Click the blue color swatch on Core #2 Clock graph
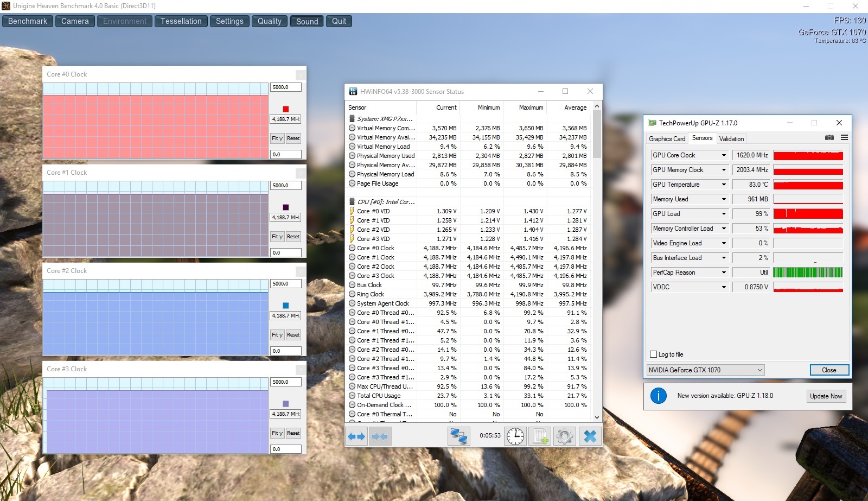Viewport: 868px width, 501px height. 286,306
